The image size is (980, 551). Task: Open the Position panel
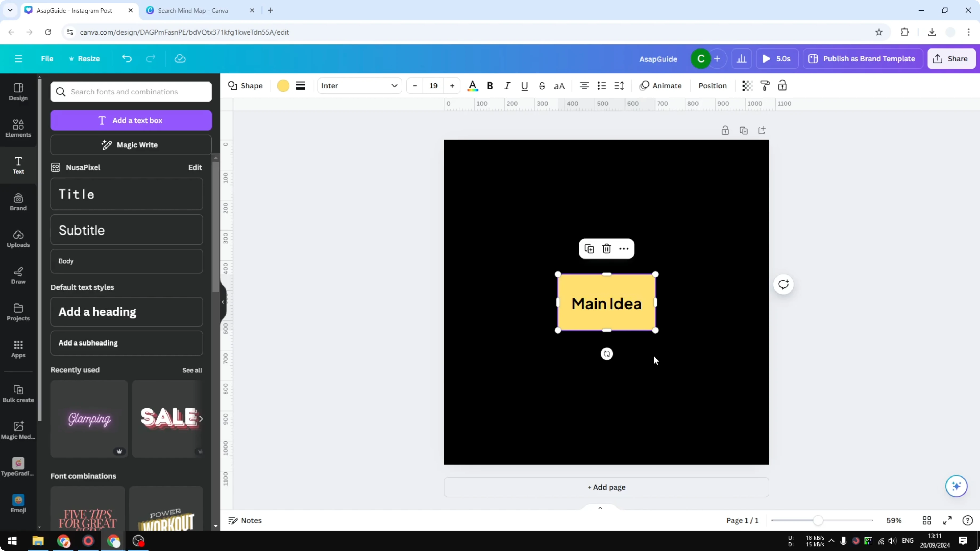pos(713,85)
